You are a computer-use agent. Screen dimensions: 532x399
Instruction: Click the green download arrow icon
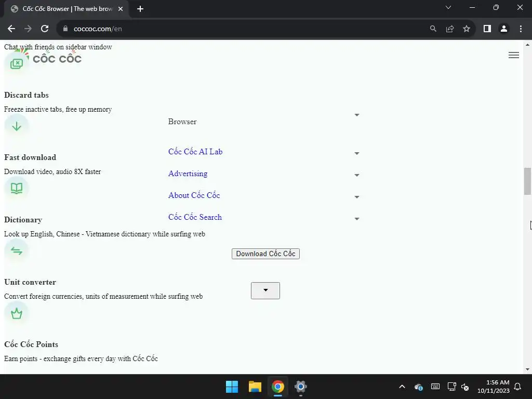(16, 126)
